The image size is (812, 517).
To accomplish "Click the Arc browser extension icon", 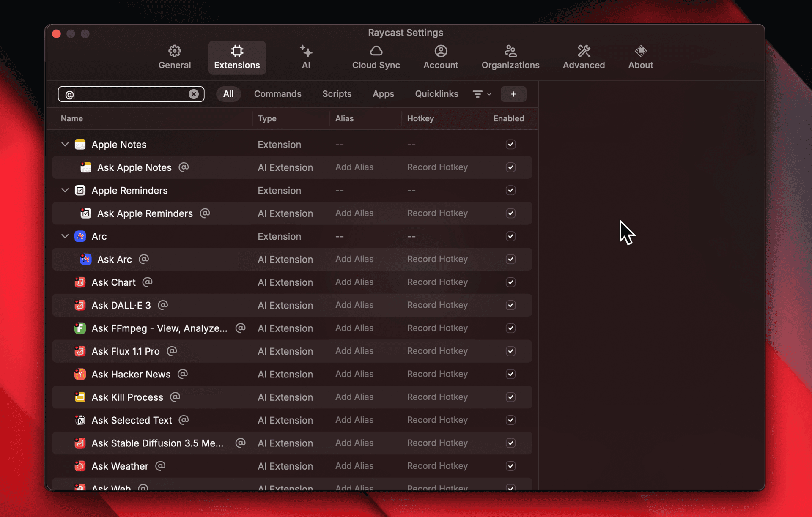I will [80, 236].
